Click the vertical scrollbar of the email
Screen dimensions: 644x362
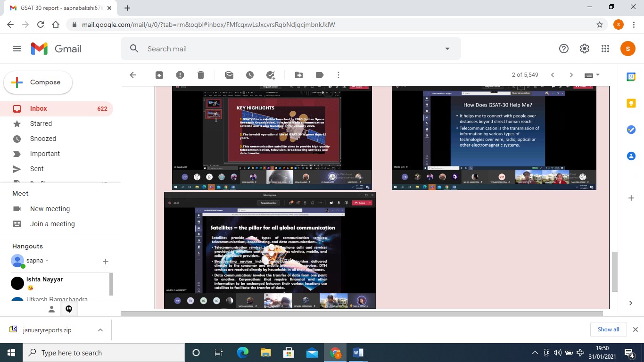click(614, 272)
